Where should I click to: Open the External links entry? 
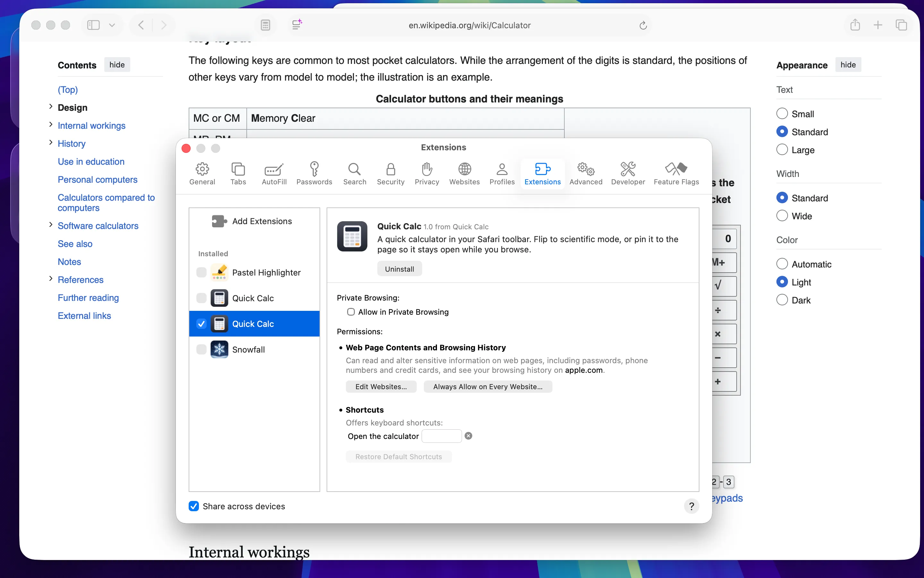click(x=84, y=315)
